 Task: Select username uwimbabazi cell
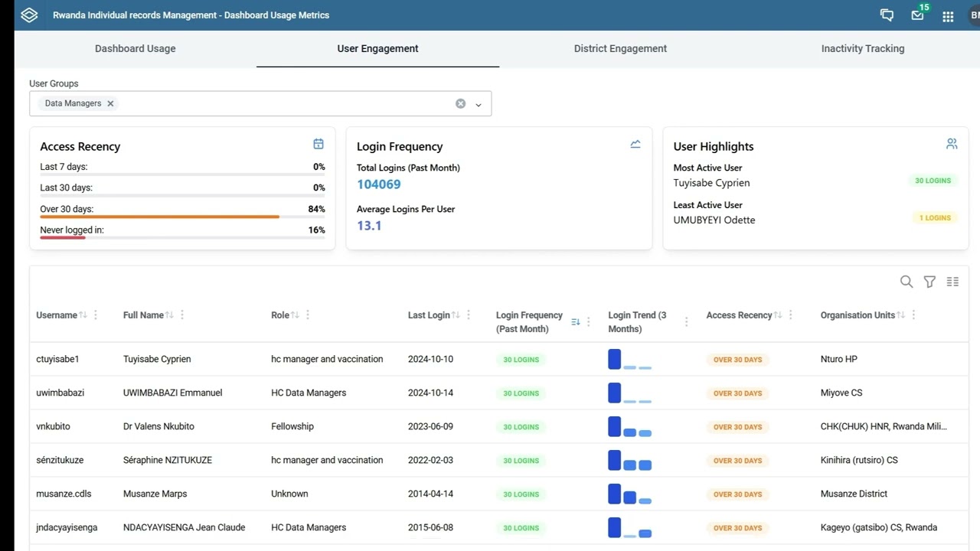click(x=60, y=393)
